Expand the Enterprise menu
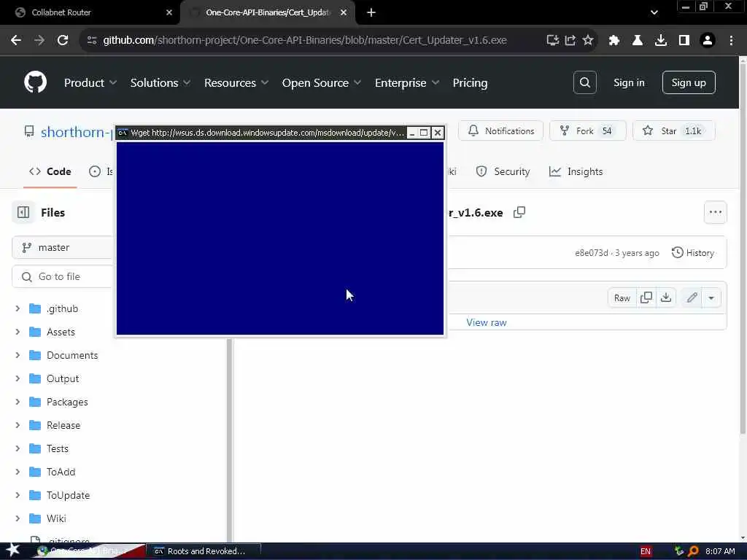 pos(407,82)
